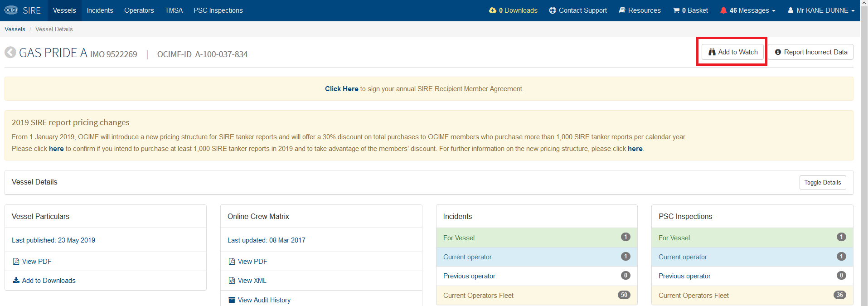
Task: Open the Mr KANE DUNNE user menu
Action: 821,10
